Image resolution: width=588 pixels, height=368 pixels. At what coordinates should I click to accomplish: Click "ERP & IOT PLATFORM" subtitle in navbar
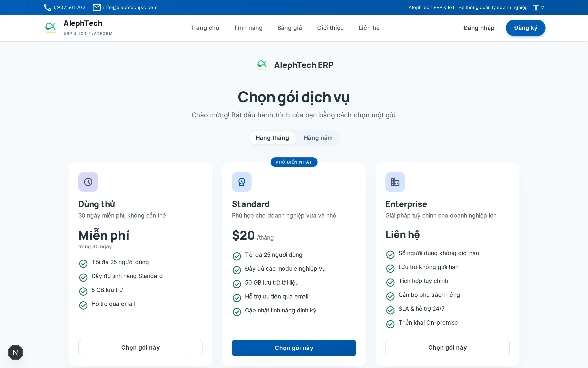88,34
